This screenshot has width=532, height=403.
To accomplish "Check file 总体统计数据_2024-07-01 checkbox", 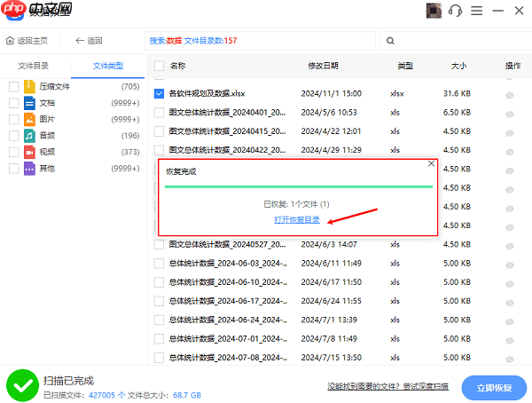I will coord(159,339).
